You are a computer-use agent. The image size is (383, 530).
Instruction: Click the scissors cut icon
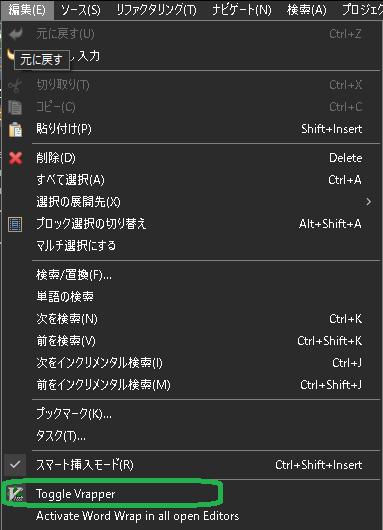[15, 85]
